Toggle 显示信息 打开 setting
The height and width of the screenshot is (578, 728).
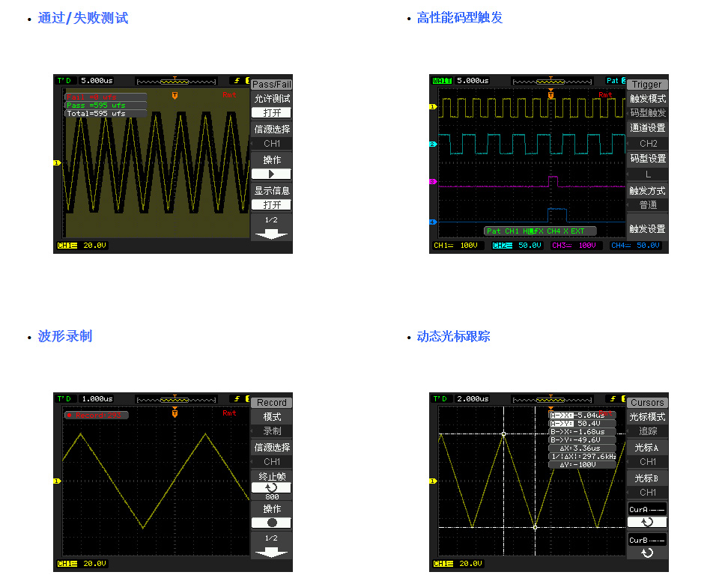point(271,204)
